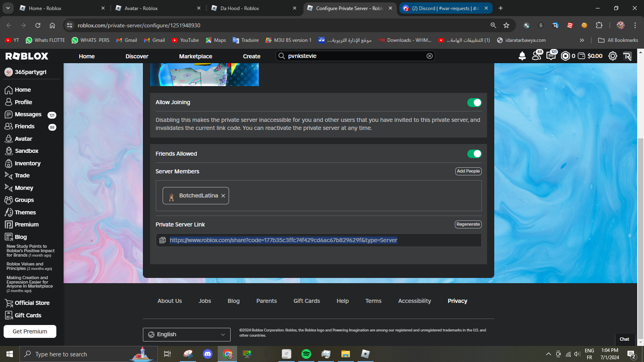Open messages icon in the header
This screenshot has width=644, height=362.
tap(551, 56)
